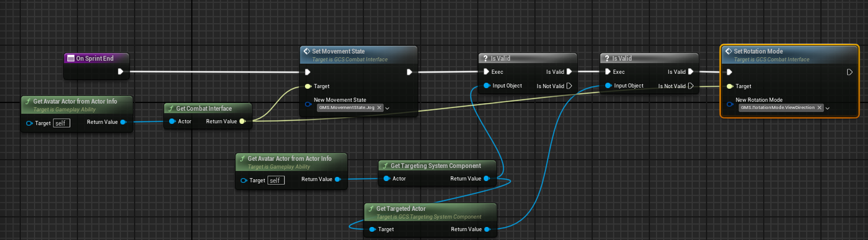
Task: Open the GMS.RotationMode.ViewDirection tag picker
Action: coord(781,107)
